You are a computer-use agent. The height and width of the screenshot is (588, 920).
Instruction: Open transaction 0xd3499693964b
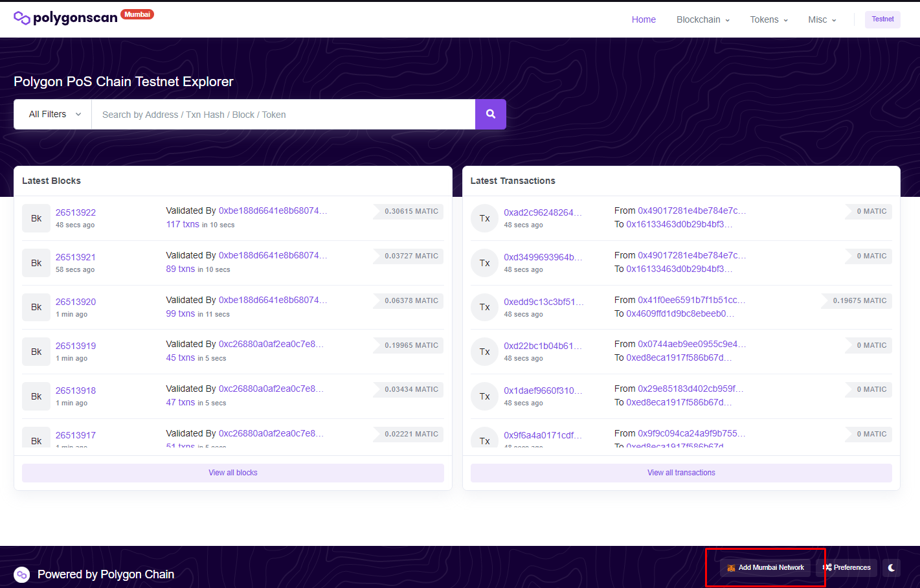(543, 257)
